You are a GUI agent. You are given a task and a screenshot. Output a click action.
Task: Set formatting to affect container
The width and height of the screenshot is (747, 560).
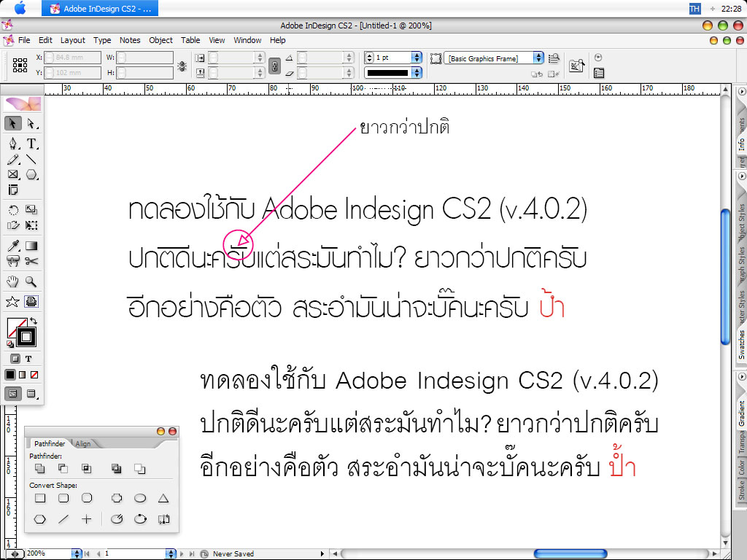click(x=15, y=359)
